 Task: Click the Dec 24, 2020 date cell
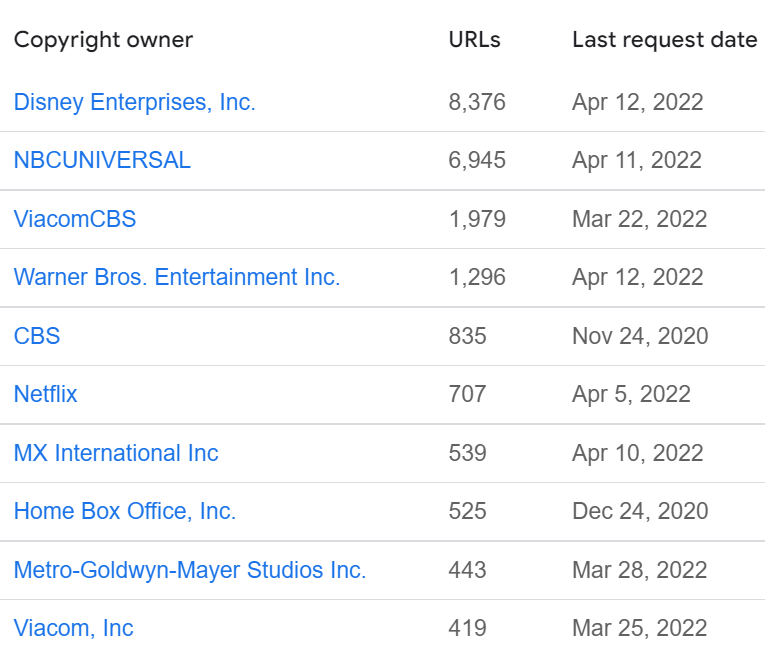coord(640,511)
